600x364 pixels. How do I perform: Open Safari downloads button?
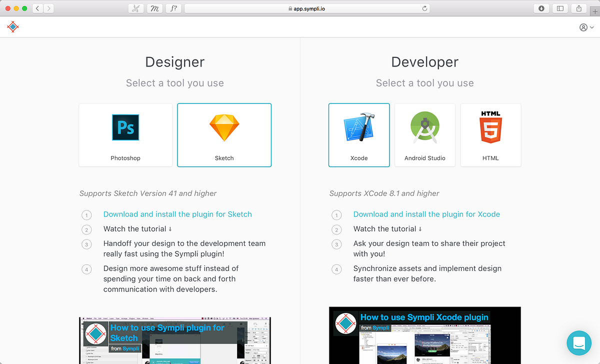click(541, 8)
